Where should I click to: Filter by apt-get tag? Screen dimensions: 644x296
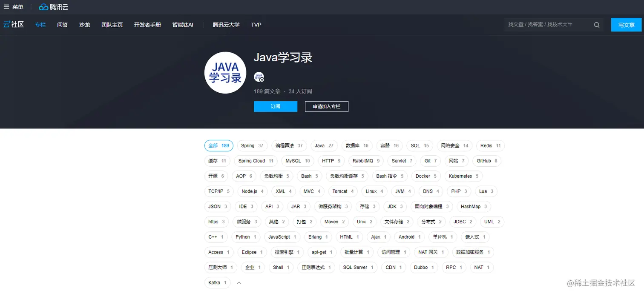point(322,252)
